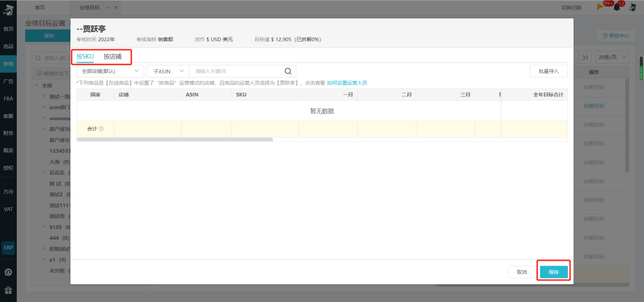
Task: Click the 请输入关键词 keyword input field
Action: click(228, 70)
